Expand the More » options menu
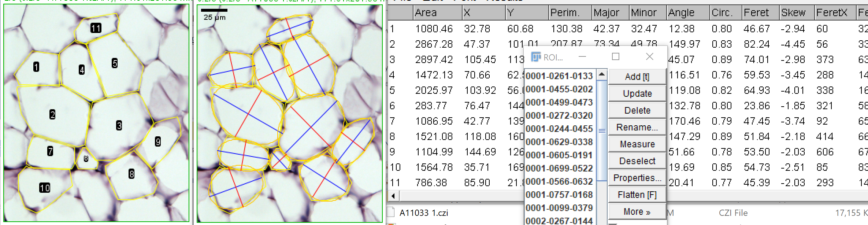The height and width of the screenshot is (225, 868). tap(637, 211)
